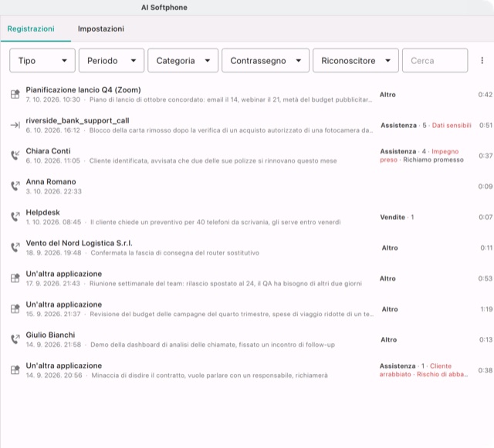Switch to the Registrazioni tab

click(31, 29)
